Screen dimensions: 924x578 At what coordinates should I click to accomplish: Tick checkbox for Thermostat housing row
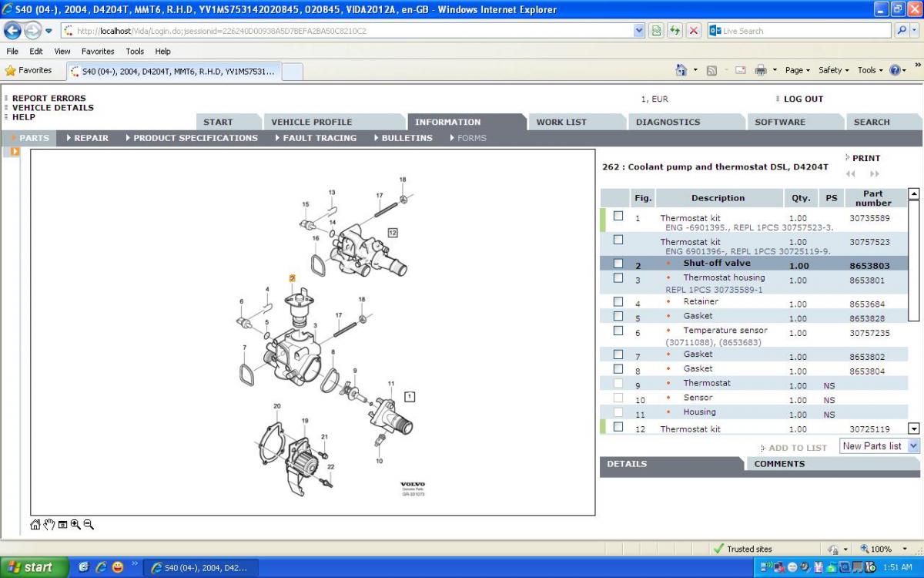click(618, 277)
